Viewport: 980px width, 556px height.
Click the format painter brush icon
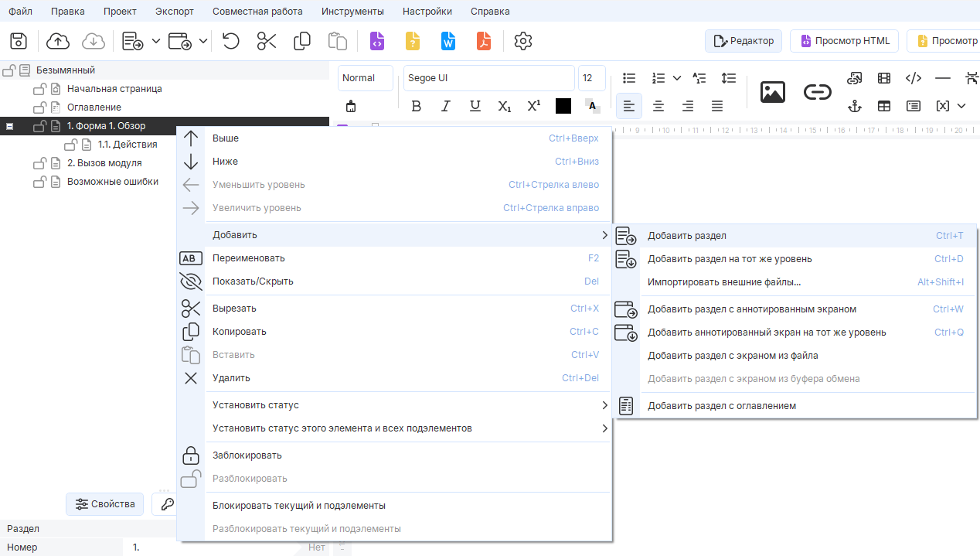coord(351,106)
